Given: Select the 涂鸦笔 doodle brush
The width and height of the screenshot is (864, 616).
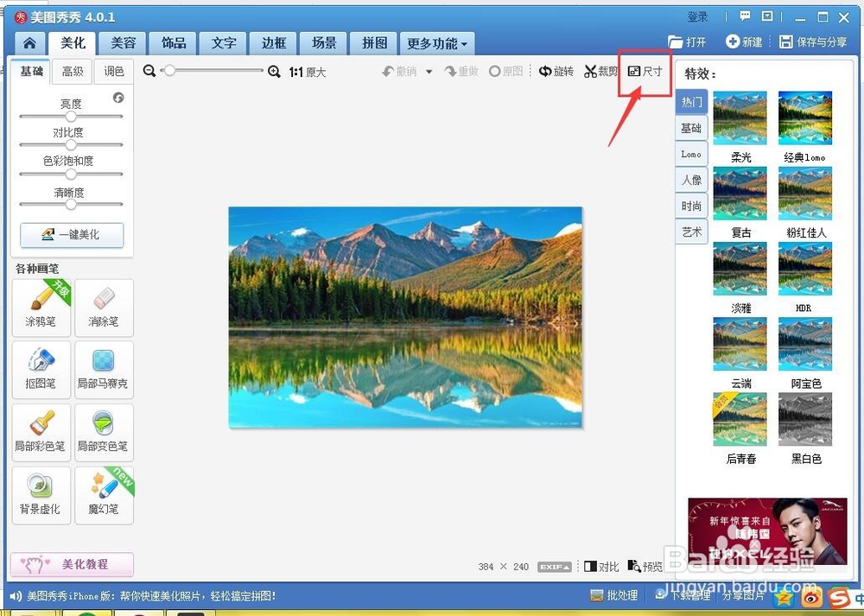Looking at the screenshot, I should tap(41, 308).
